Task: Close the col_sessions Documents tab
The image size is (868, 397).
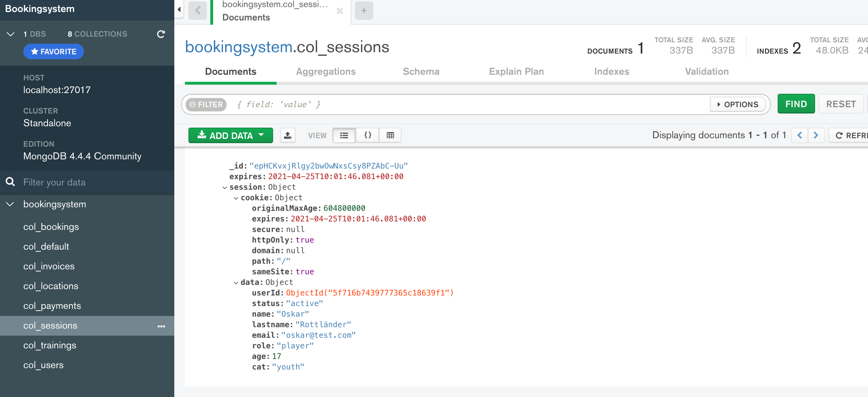Action: (340, 11)
